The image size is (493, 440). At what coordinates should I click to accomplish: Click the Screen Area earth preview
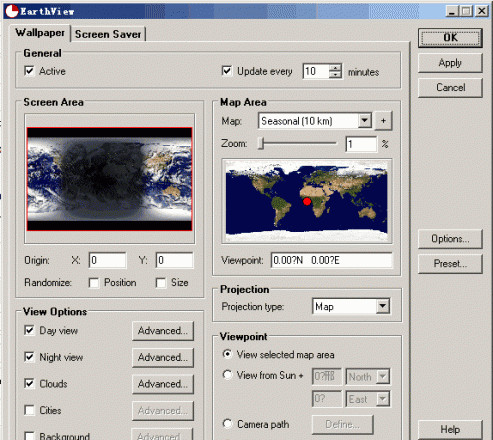coord(109,179)
